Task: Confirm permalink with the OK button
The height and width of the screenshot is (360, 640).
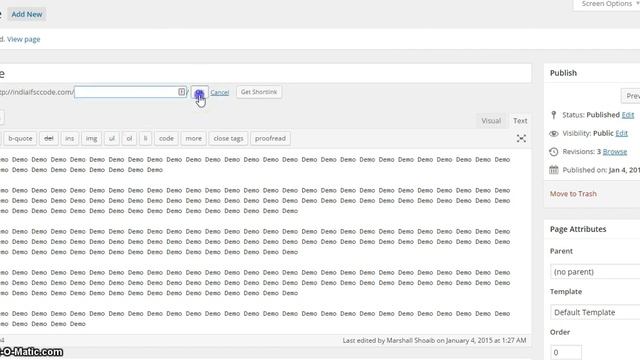Action: tap(200, 93)
